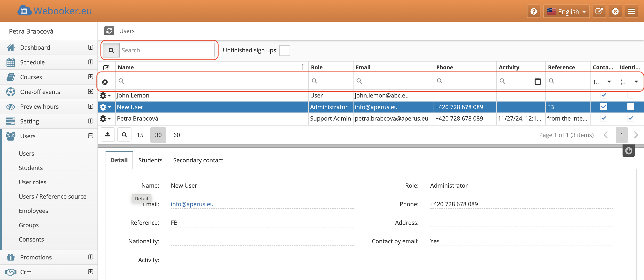The width and height of the screenshot is (644, 280).
Task: Click the info@aperus.eu email link
Action: click(x=192, y=204)
